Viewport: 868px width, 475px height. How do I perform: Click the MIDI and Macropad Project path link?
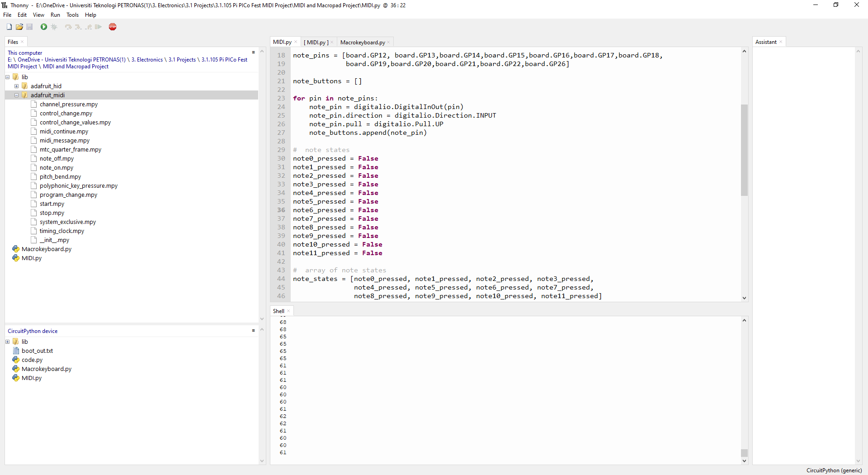pos(75,66)
